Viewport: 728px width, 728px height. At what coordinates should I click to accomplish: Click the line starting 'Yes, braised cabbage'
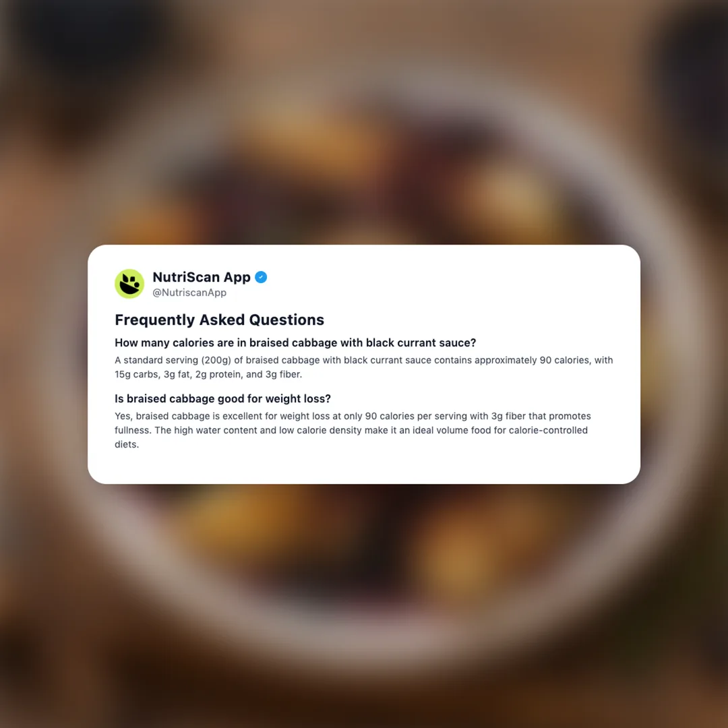(353, 416)
